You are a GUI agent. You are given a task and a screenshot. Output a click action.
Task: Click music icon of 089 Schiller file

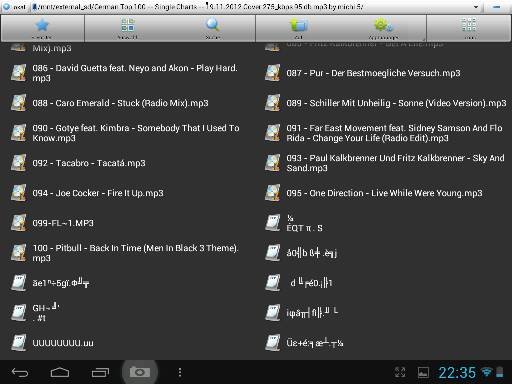(273, 103)
